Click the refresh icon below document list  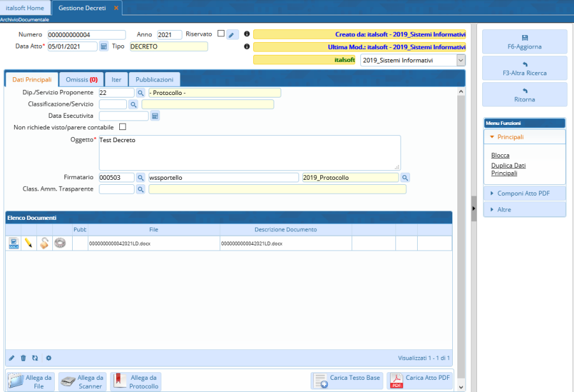tap(35, 358)
